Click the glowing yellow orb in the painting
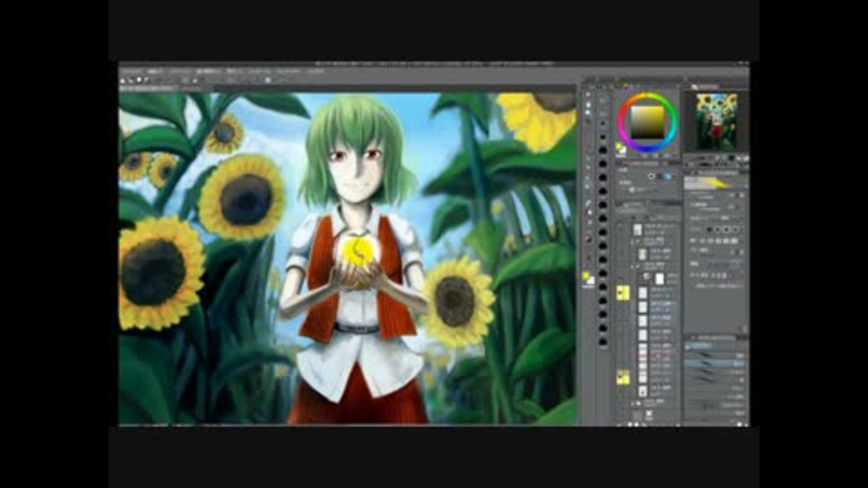The width and height of the screenshot is (868, 488). (x=359, y=250)
